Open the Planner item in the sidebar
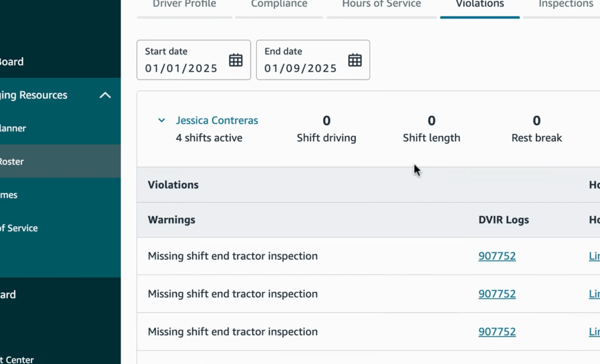600x364 pixels. point(13,128)
